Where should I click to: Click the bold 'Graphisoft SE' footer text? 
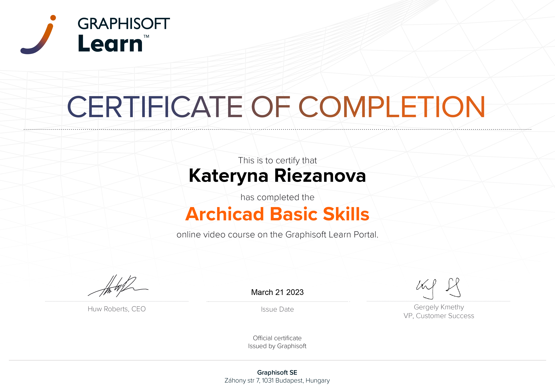[277, 372]
